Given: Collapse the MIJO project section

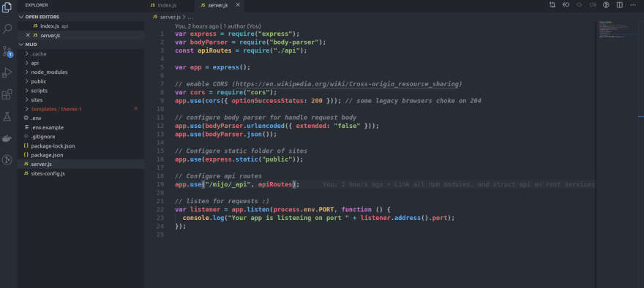Looking at the screenshot, I should (21, 45).
